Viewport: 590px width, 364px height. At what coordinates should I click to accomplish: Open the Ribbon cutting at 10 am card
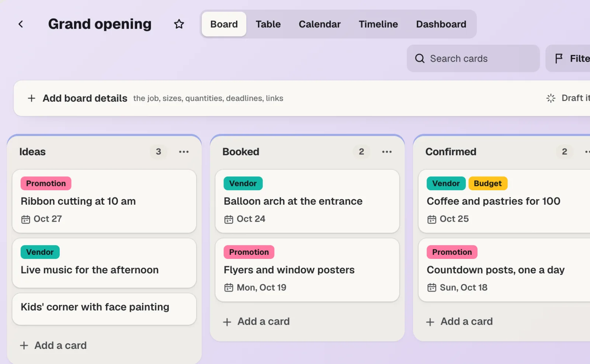tap(104, 201)
